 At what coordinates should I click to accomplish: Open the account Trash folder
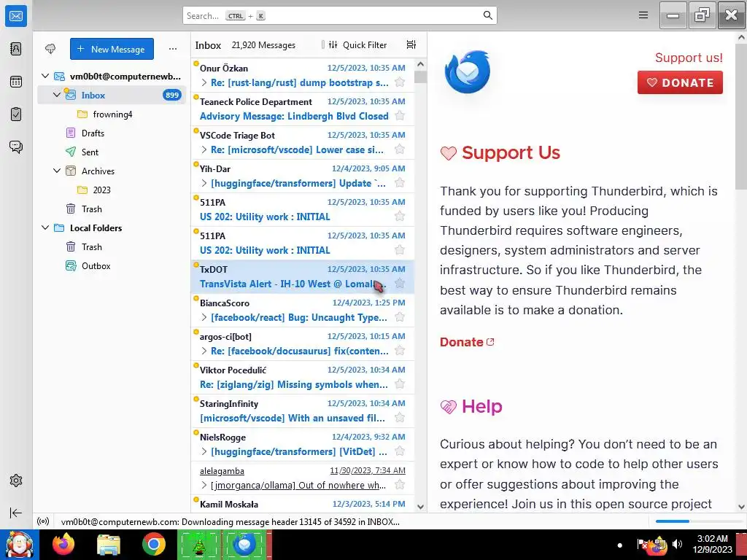coord(112,209)
